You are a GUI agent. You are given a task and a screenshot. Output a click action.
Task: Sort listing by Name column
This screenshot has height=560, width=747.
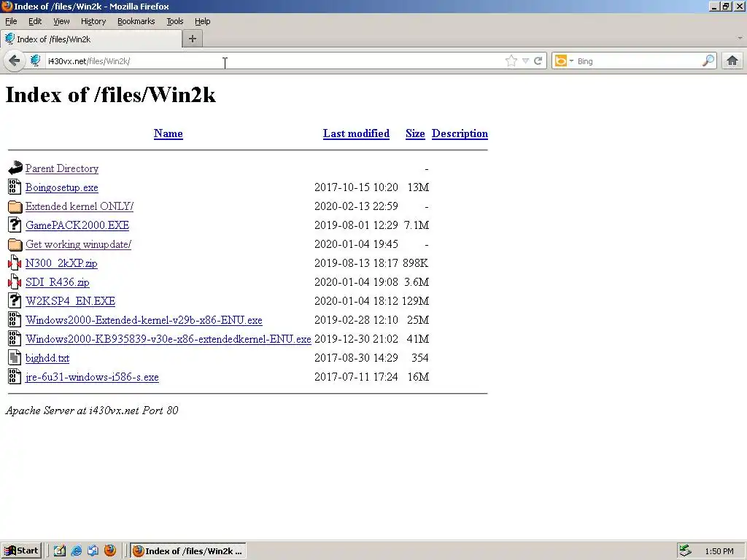tap(169, 134)
